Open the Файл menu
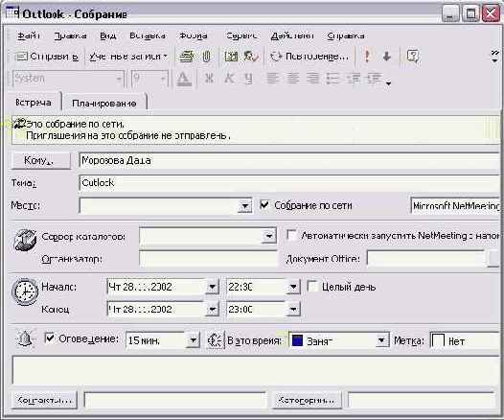The width and height of the screenshot is (504, 420). (29, 35)
